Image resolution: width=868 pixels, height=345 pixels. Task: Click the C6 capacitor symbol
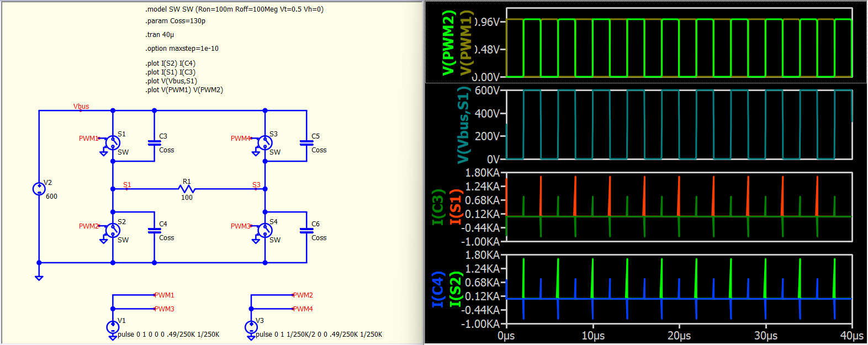coord(306,230)
